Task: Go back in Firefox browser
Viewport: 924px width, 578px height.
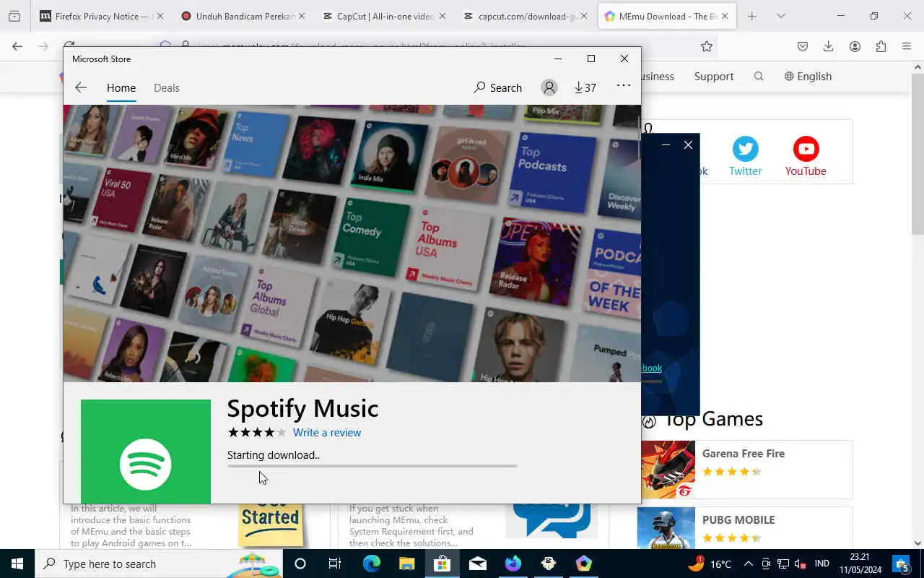Action: click(x=17, y=46)
